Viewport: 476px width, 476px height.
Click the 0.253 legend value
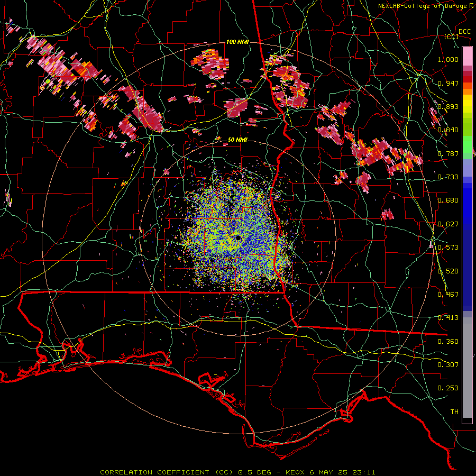click(448, 388)
